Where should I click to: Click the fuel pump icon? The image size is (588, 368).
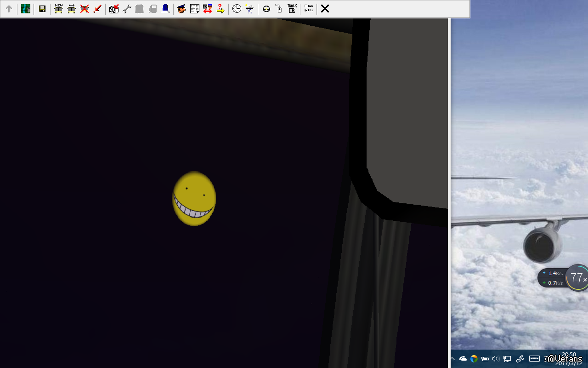tap(153, 9)
